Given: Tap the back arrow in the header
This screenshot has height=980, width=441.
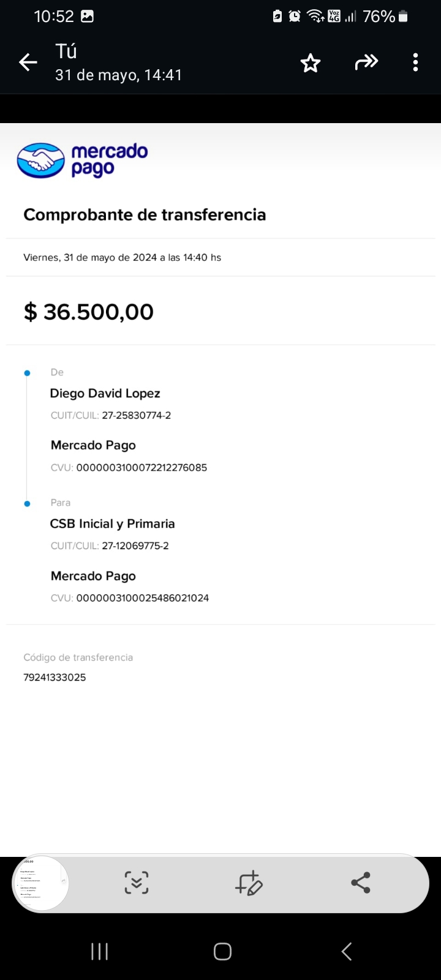Looking at the screenshot, I should 28,62.
